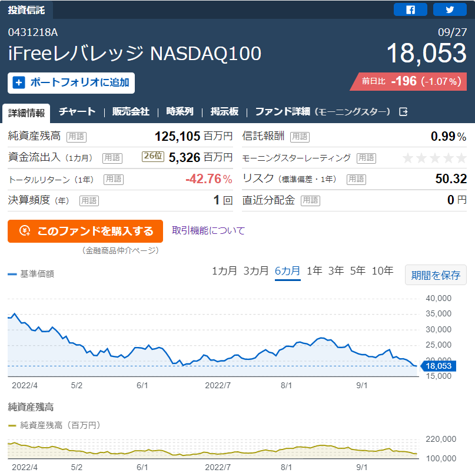Share the fund page on Facebook
475x476 pixels.
coord(410,9)
